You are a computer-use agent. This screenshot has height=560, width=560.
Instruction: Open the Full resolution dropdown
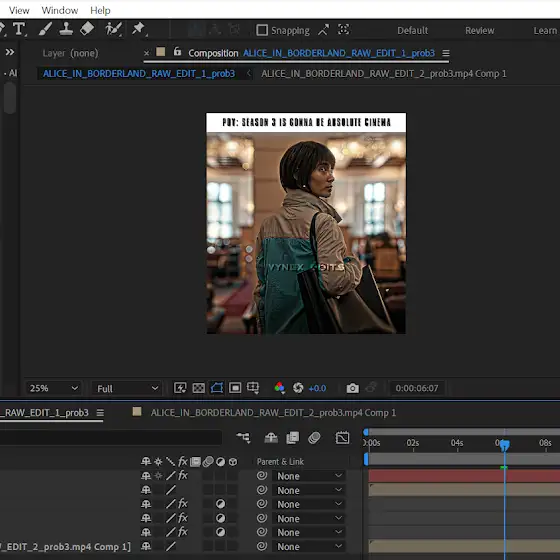[127, 389]
